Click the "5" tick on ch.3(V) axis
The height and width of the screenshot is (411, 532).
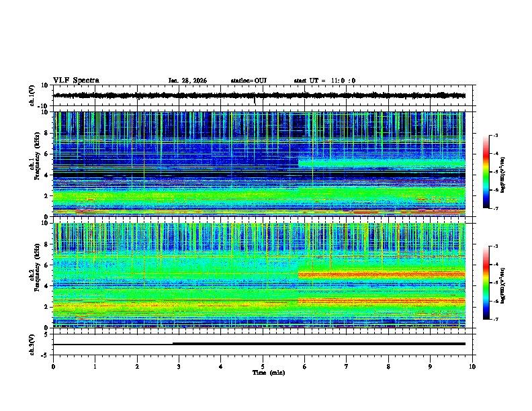(46, 334)
